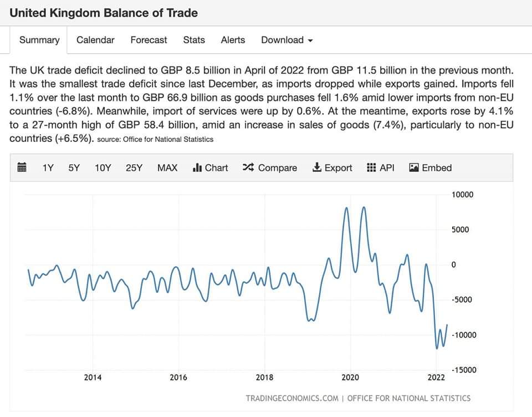Select the 1Y time range
Screen dimensions: 532x417
(48, 168)
